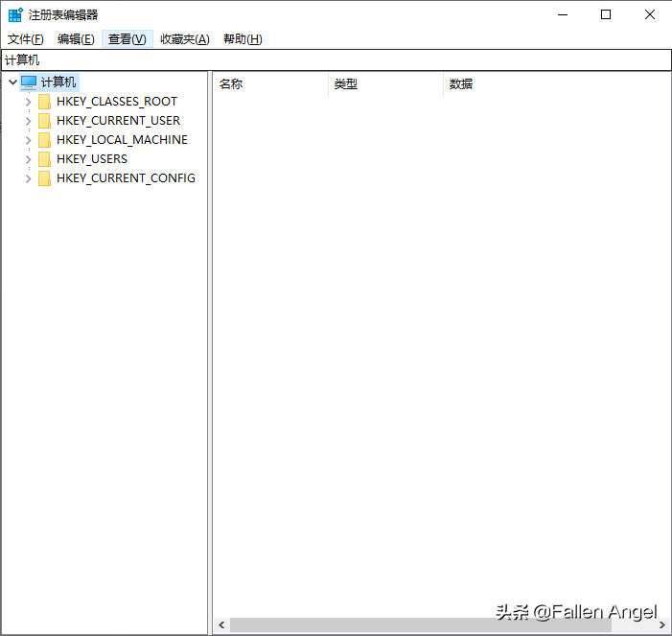The height and width of the screenshot is (636, 672).
Task: Expand the HKEY_CURRENT_CONFIG key
Action: pos(29,178)
